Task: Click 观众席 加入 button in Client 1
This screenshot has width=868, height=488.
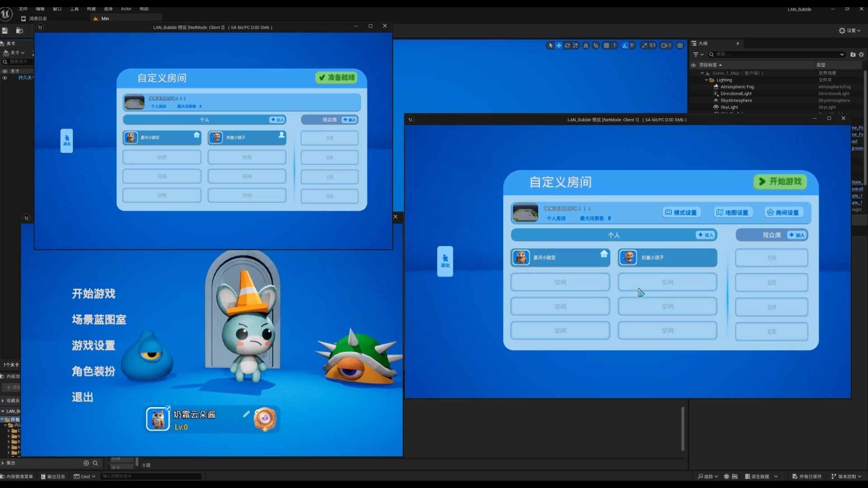Action: [797, 235]
